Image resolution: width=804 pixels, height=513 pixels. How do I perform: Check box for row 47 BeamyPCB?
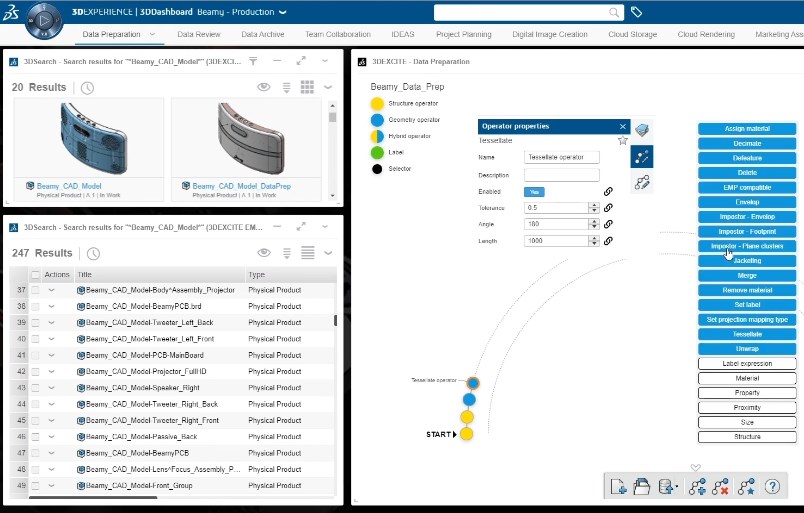[35, 453]
